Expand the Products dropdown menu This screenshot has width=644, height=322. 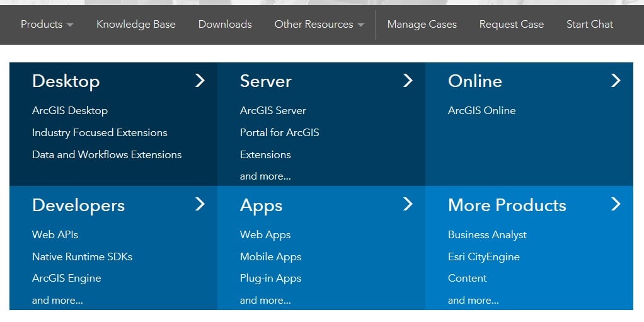[x=47, y=24]
